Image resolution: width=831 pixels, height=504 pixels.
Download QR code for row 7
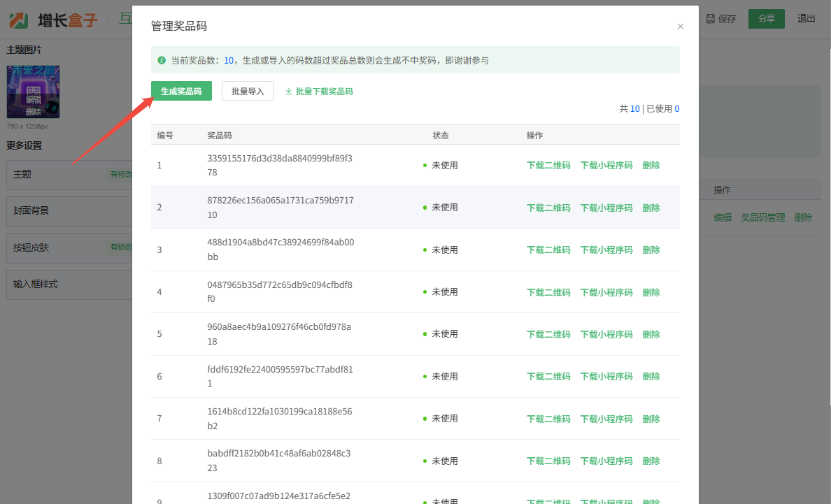pyautogui.click(x=548, y=419)
